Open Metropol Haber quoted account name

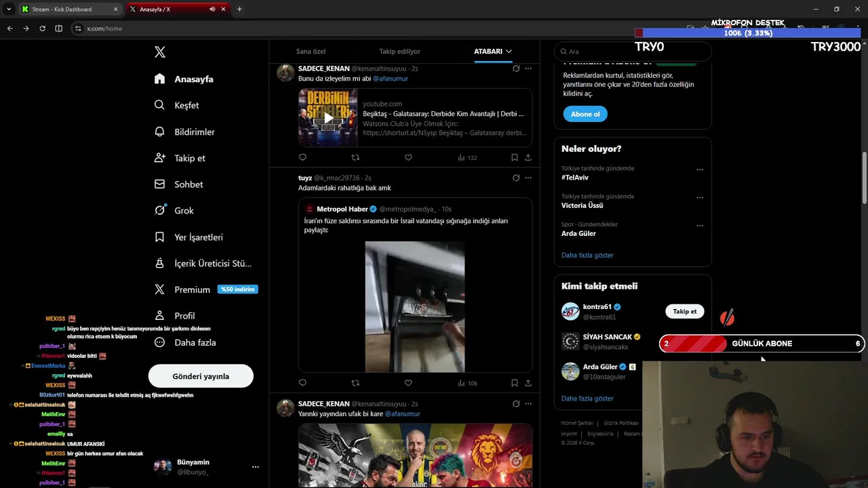coord(342,209)
